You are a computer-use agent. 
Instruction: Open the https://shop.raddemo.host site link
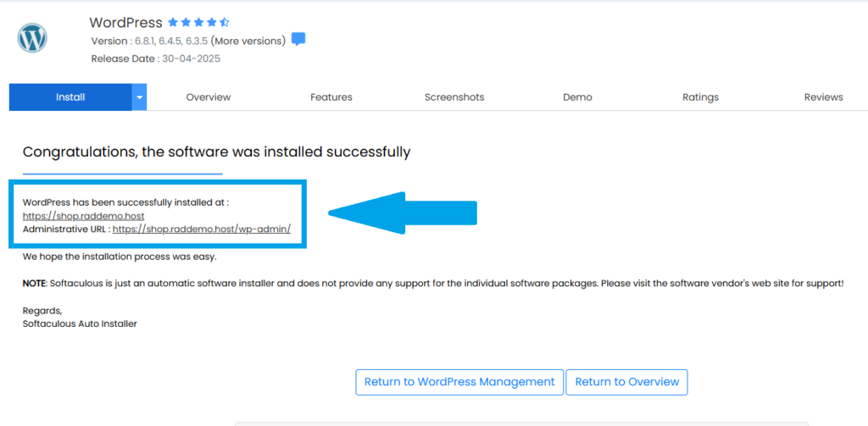83,216
